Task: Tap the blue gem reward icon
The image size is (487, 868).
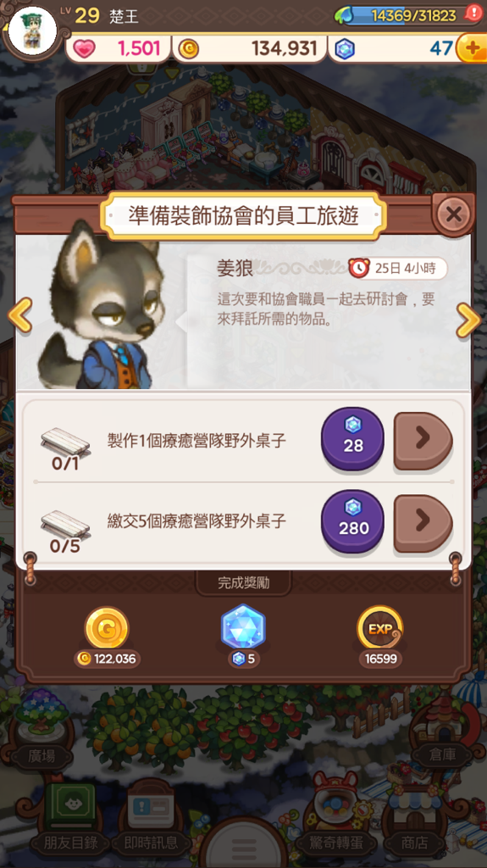Action: pos(244,627)
